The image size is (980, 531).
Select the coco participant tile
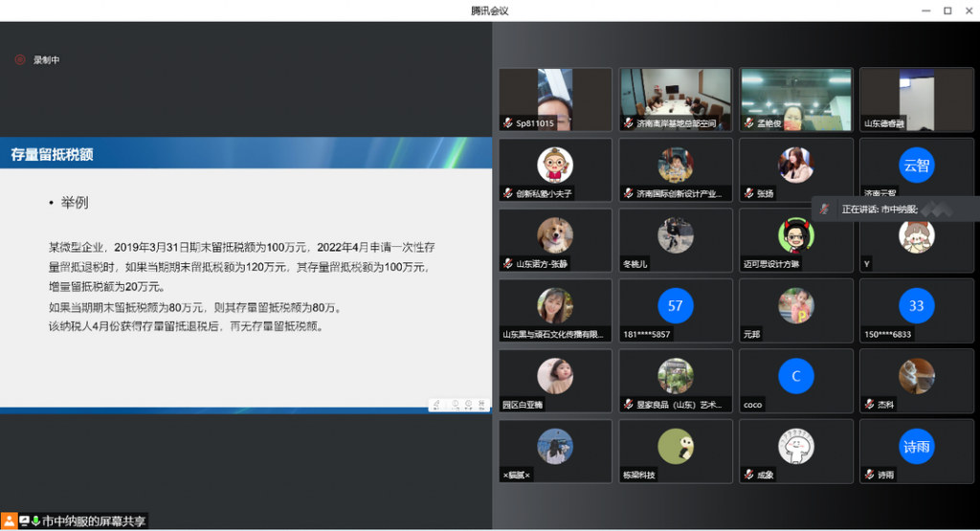[795, 381]
